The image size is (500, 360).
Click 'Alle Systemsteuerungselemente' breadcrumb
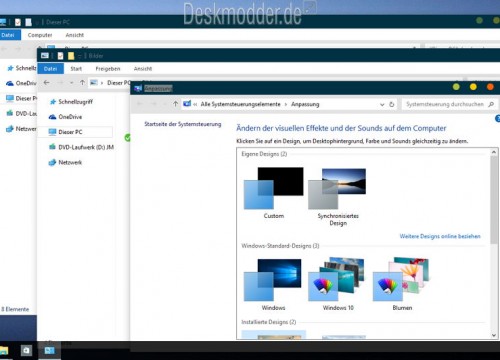pyautogui.click(x=240, y=104)
